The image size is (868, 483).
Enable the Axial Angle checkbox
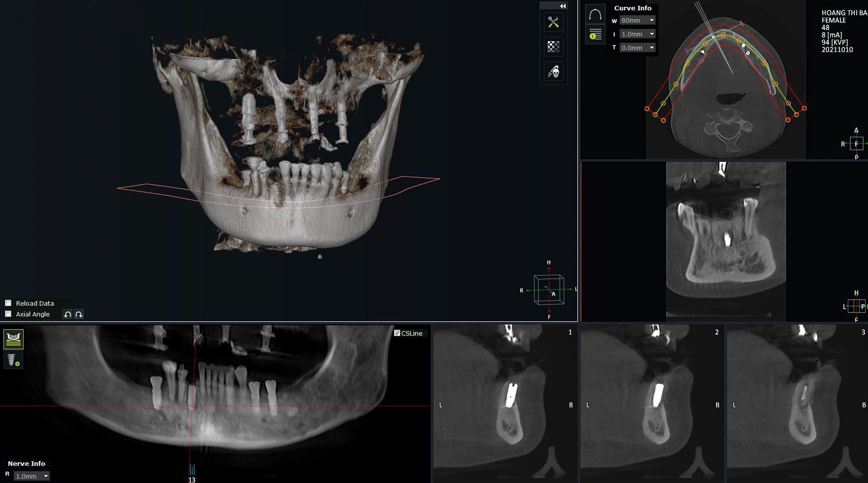coord(8,314)
